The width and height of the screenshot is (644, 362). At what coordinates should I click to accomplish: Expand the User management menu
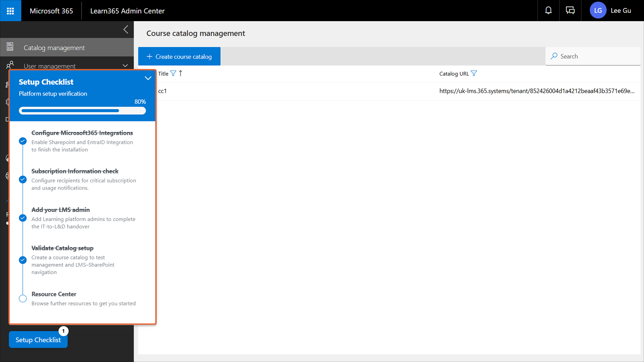point(125,66)
